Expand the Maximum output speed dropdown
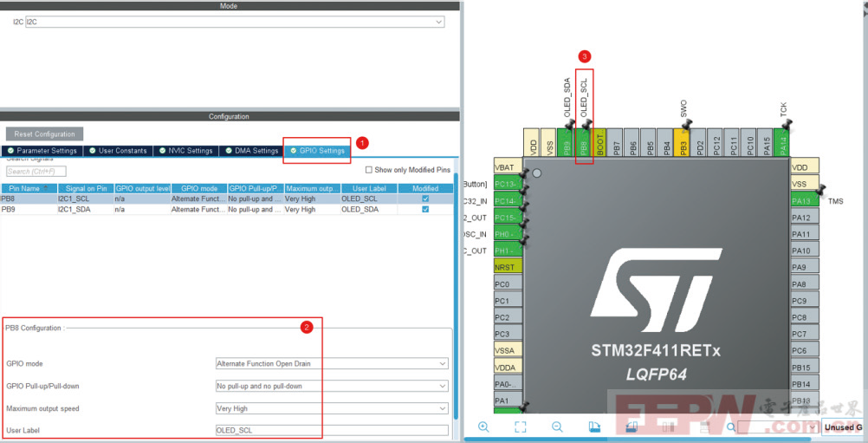Viewport: 868px width, 443px height. [332, 408]
